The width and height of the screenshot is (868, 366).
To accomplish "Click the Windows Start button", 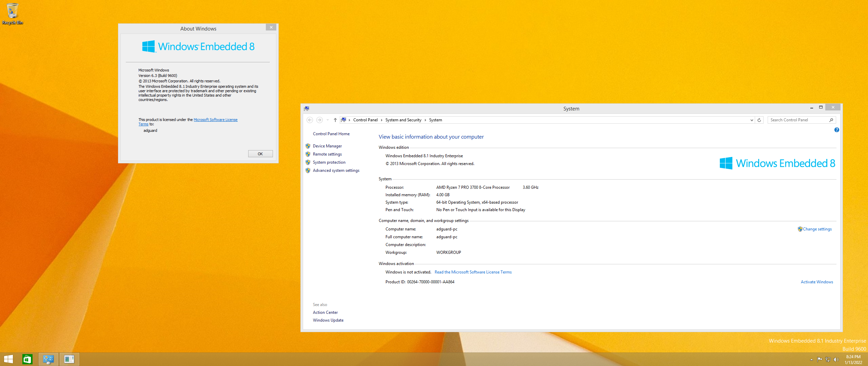I will [x=8, y=359].
